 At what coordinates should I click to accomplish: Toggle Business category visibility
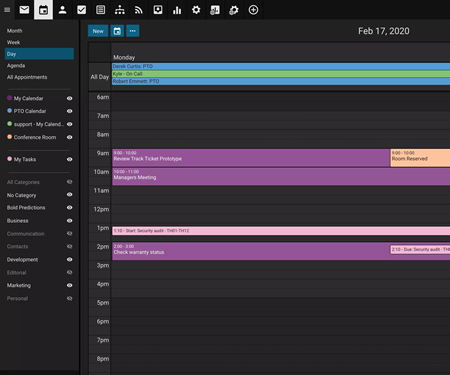click(x=69, y=221)
